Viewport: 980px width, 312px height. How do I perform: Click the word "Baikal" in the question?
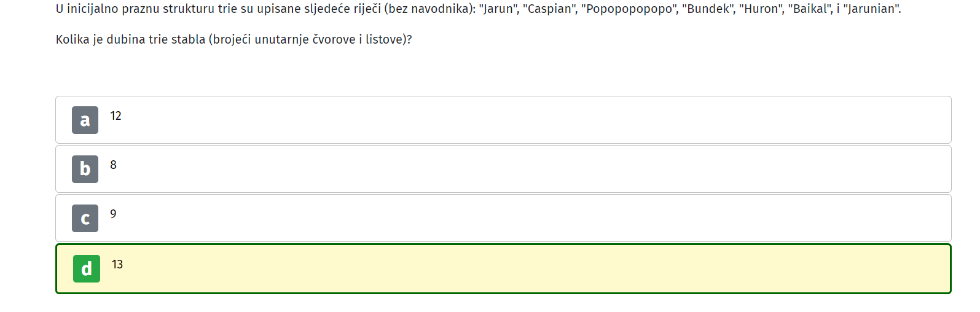809,9
